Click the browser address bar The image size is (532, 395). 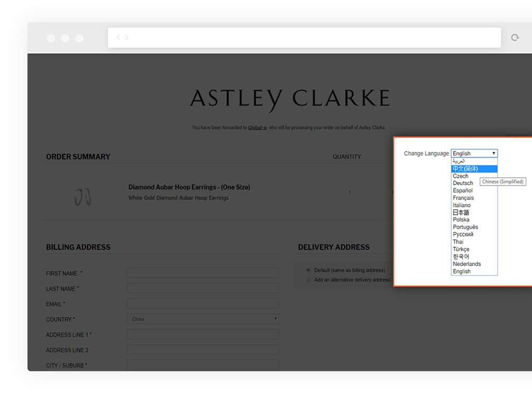point(304,37)
